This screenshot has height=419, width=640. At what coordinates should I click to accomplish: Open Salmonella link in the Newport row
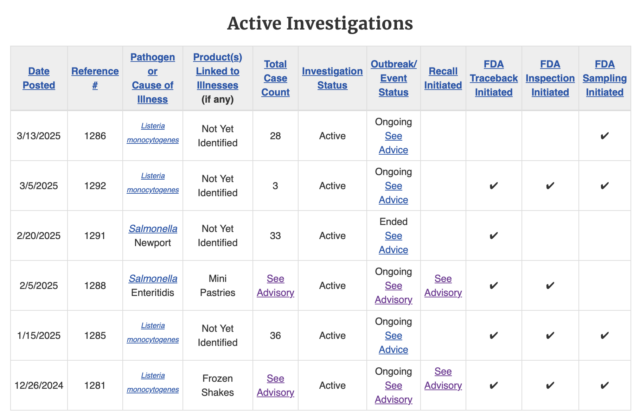[x=153, y=228]
